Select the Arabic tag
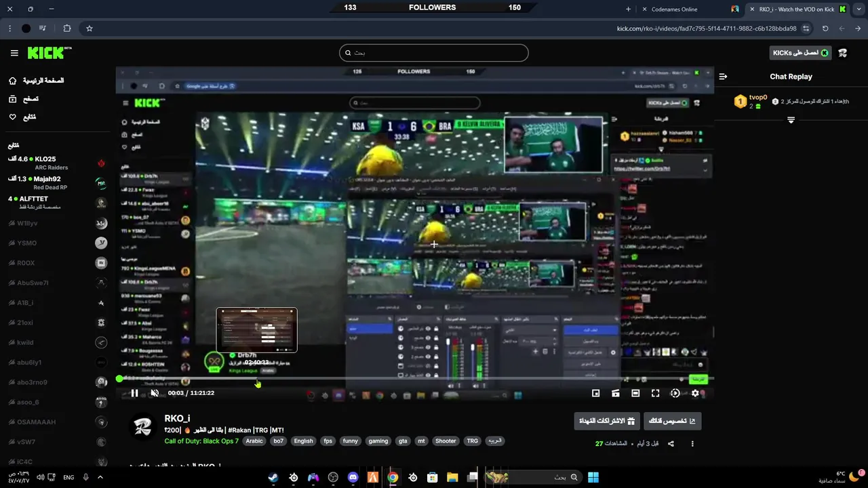This screenshot has width=868, height=488. tap(254, 441)
